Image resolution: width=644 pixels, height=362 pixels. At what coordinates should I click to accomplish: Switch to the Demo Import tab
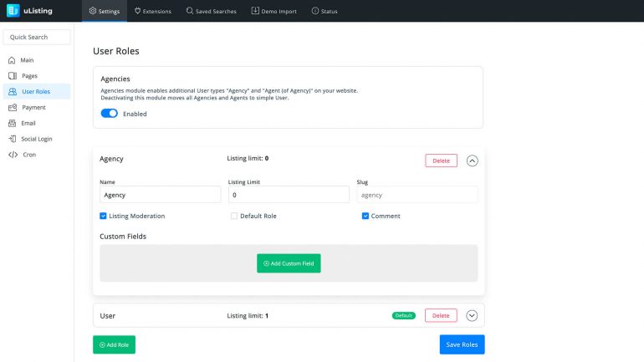pos(274,11)
